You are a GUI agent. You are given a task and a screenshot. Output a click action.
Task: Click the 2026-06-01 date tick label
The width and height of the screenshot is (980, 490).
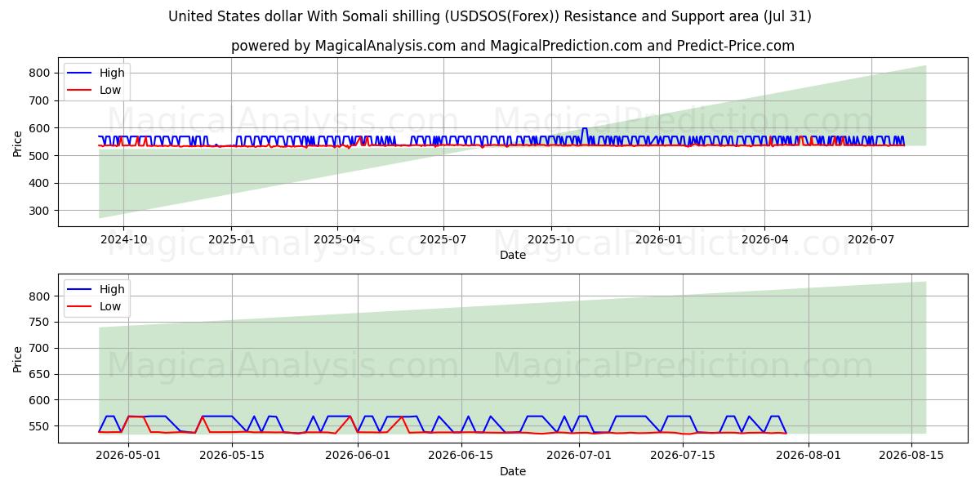(358, 457)
